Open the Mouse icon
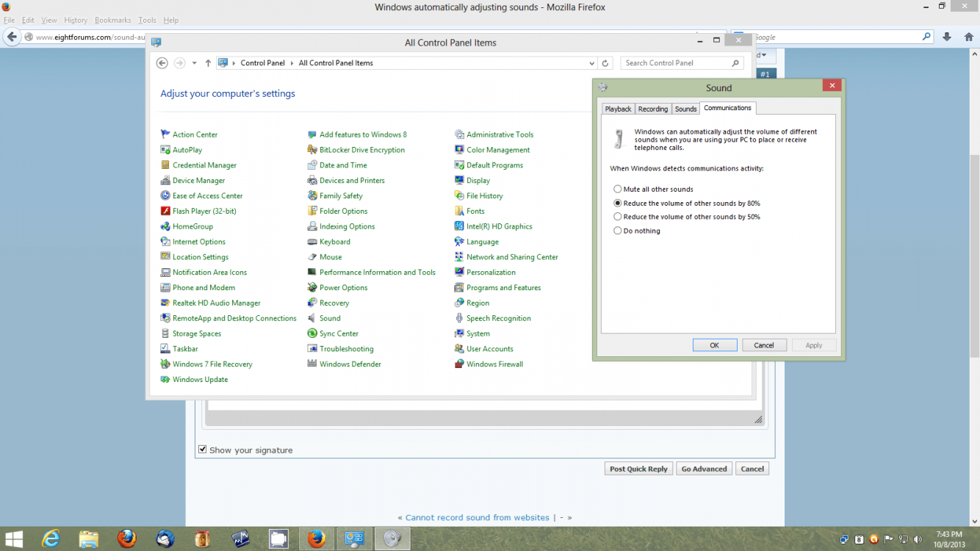Viewport: 980px width, 551px height. (x=312, y=257)
